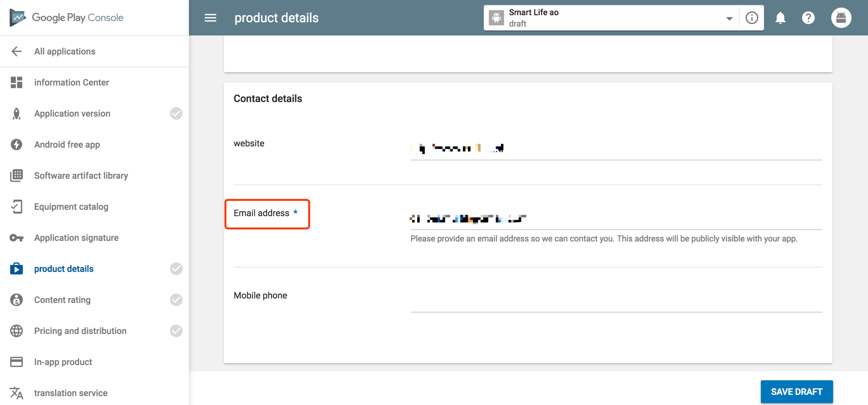Focus the website input field
Image resolution: width=868 pixels, height=405 pixels.
coord(616,148)
